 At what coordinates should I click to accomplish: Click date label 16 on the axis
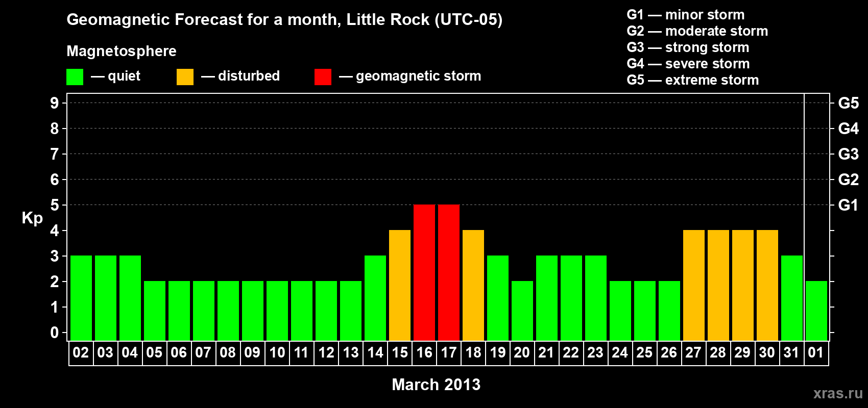pos(424,353)
